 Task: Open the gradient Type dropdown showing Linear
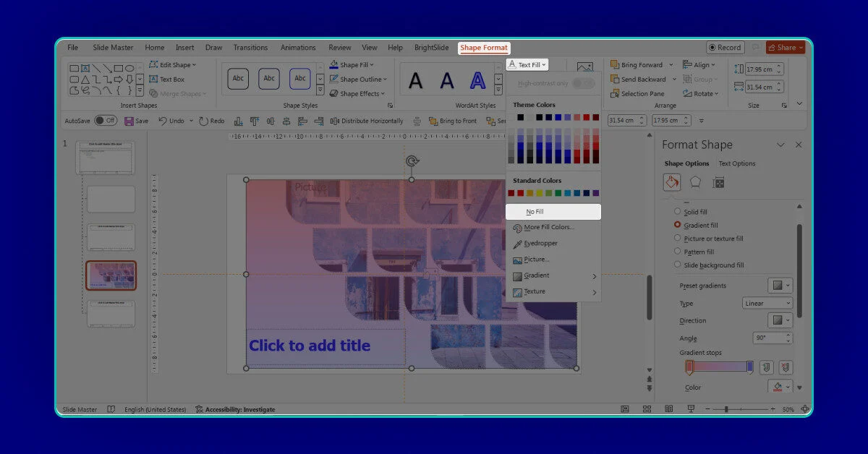[767, 304]
